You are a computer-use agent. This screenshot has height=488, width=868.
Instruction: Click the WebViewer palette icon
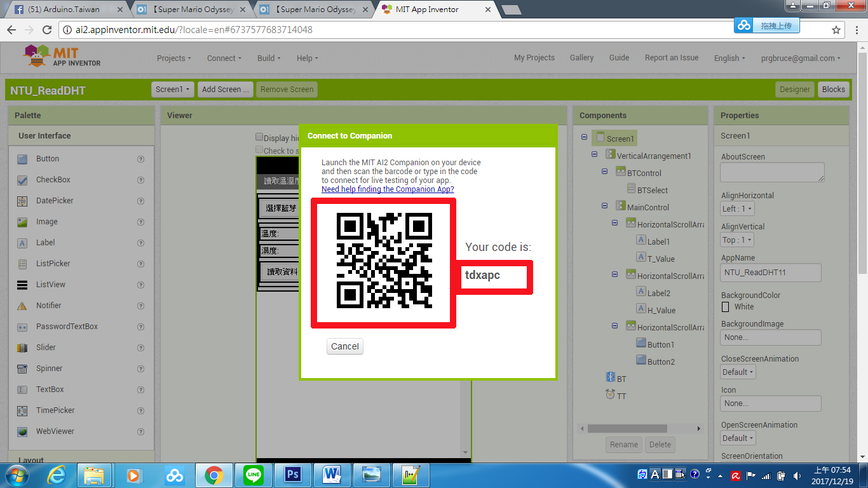(x=22, y=431)
